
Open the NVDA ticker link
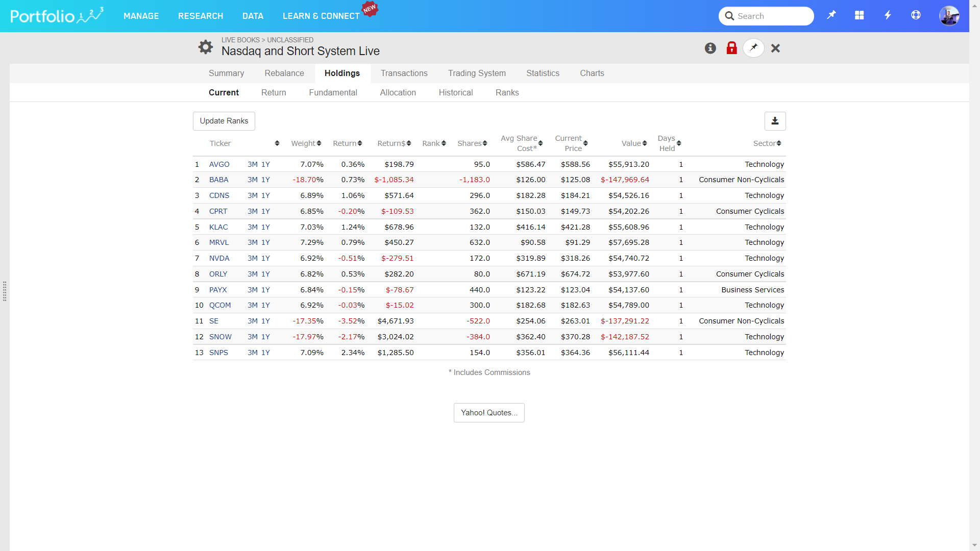pos(219,258)
